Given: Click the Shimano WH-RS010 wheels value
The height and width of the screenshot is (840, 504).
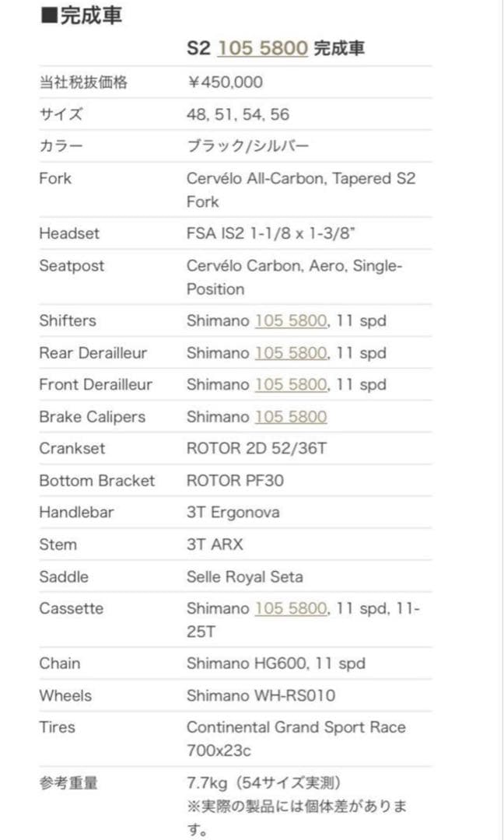Looking at the screenshot, I should (x=261, y=695).
